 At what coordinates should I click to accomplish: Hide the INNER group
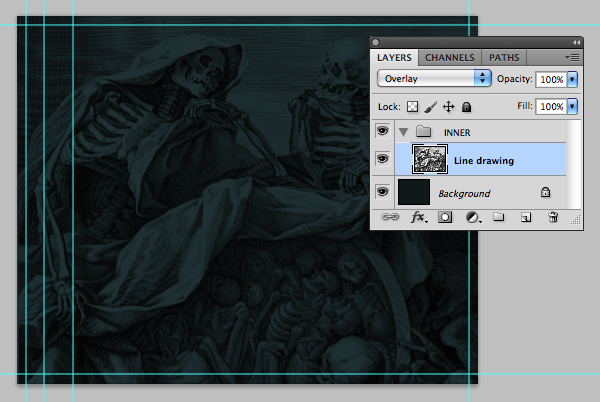[382, 131]
